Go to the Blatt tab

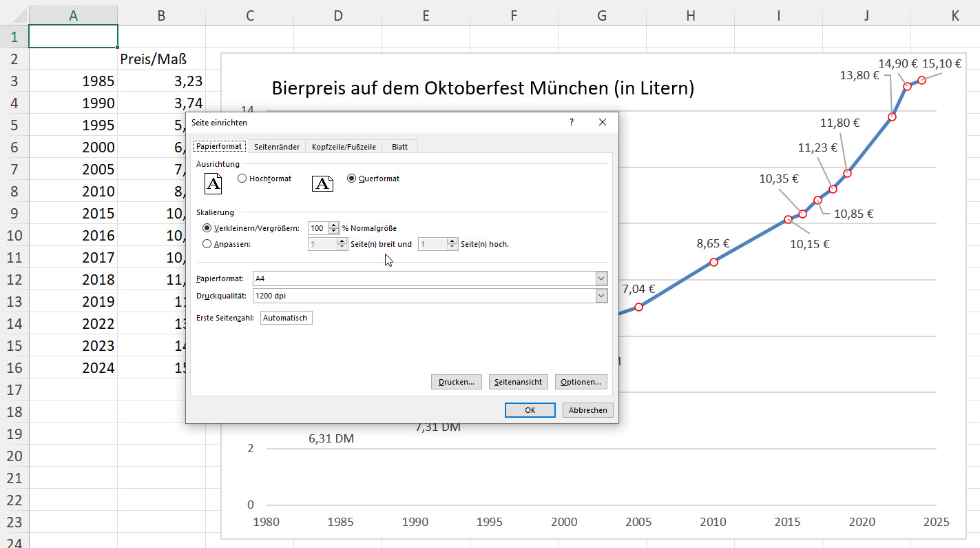399,147
